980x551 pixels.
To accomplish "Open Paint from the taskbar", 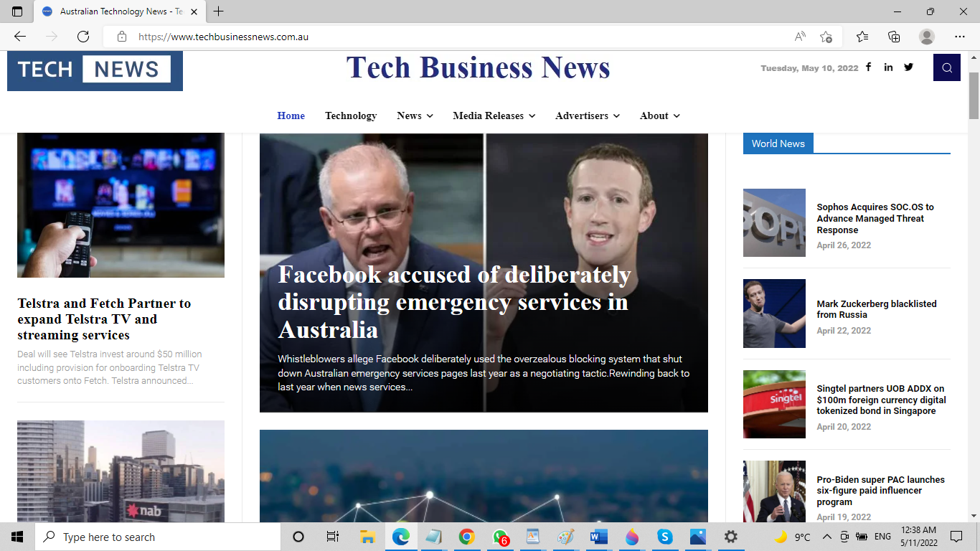I will [566, 537].
